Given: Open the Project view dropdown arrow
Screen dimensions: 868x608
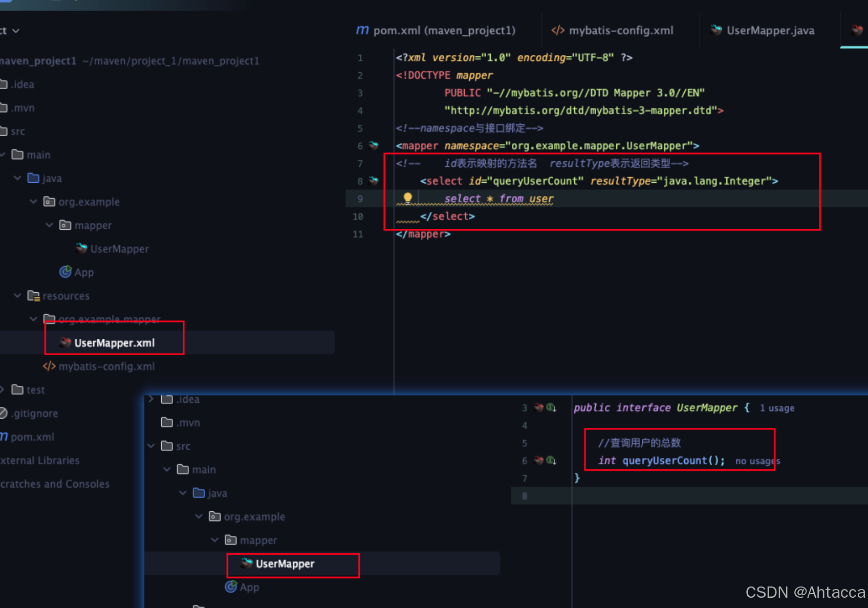Looking at the screenshot, I should pyautogui.click(x=16, y=31).
